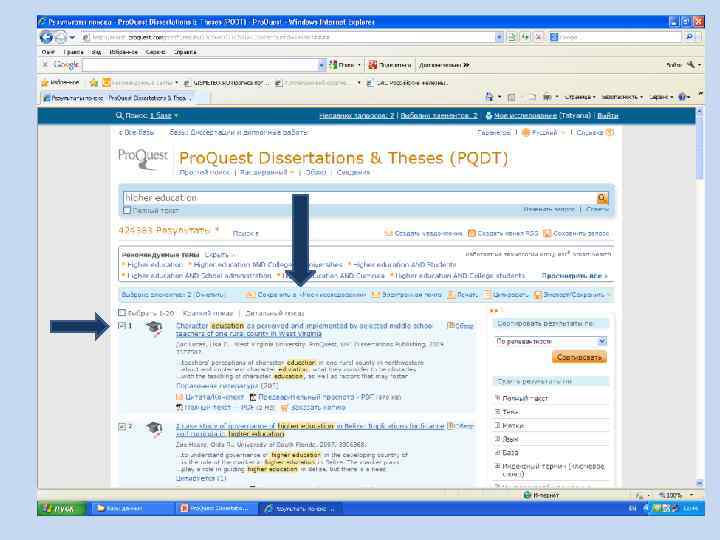The image size is (720, 540).
Task: Click the Сохранить запрос icon
Action: pyautogui.click(x=547, y=233)
